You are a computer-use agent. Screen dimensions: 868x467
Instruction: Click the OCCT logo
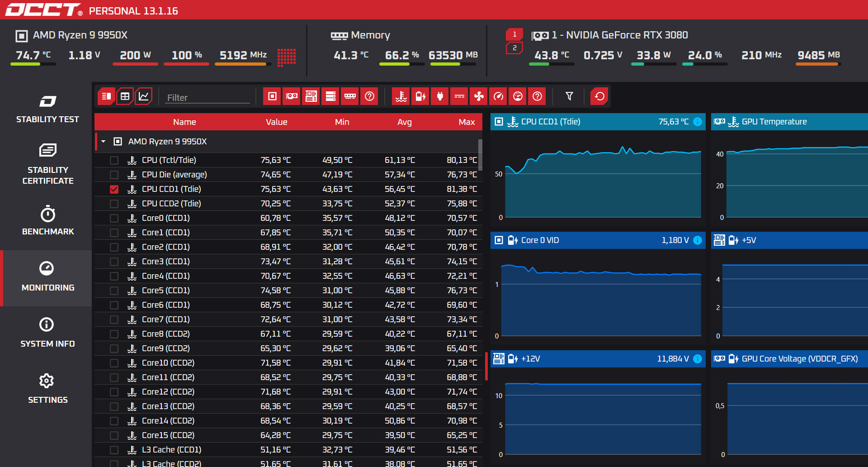coord(44,10)
